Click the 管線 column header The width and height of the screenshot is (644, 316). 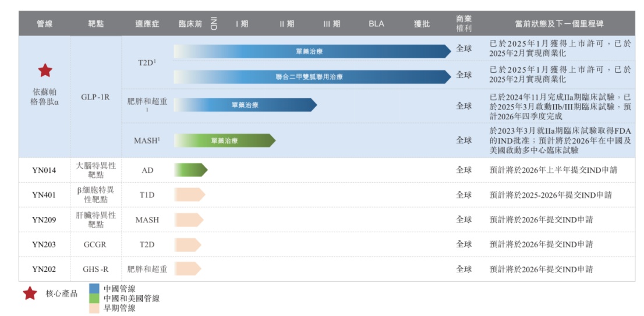tap(44, 24)
